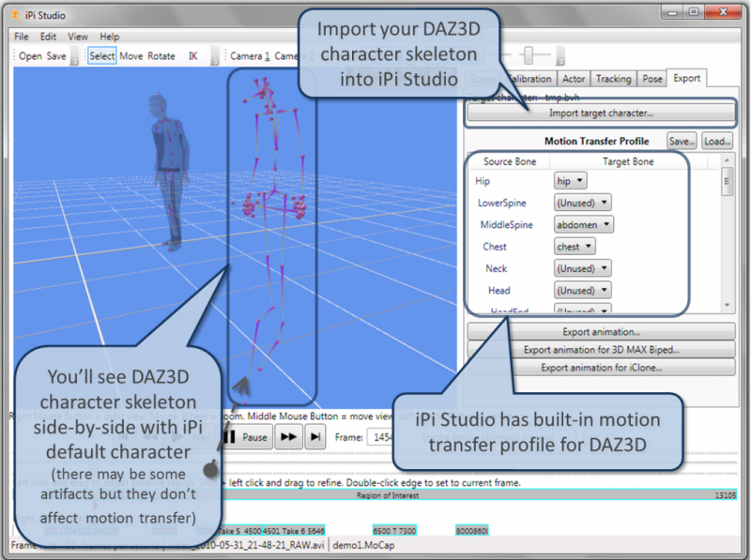Activate the Select tool
Viewport: 751px width, 560px height.
[x=102, y=56]
